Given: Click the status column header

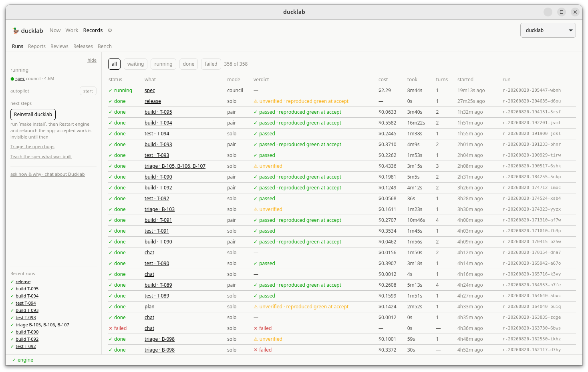Looking at the screenshot, I should 115,80.
